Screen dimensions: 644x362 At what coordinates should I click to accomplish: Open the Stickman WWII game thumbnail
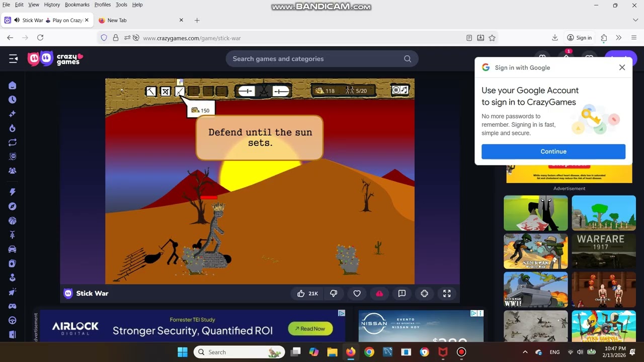[x=536, y=289]
